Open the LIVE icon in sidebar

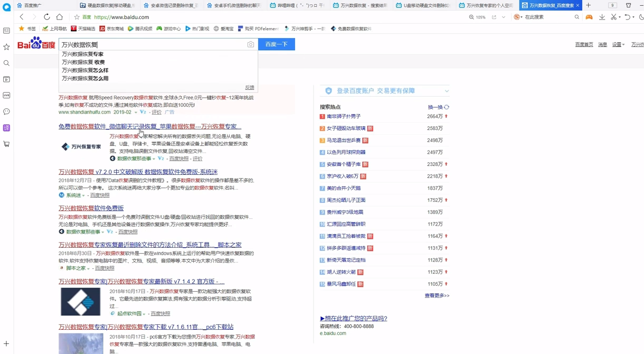click(x=6, y=96)
